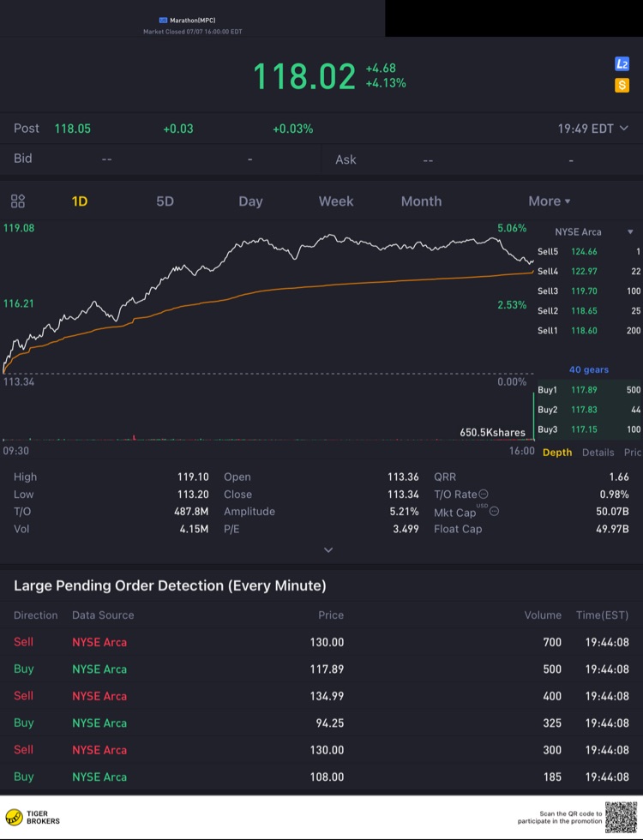Click the Time(EST) column header
Screen dimensions: 643x840
coord(602,615)
